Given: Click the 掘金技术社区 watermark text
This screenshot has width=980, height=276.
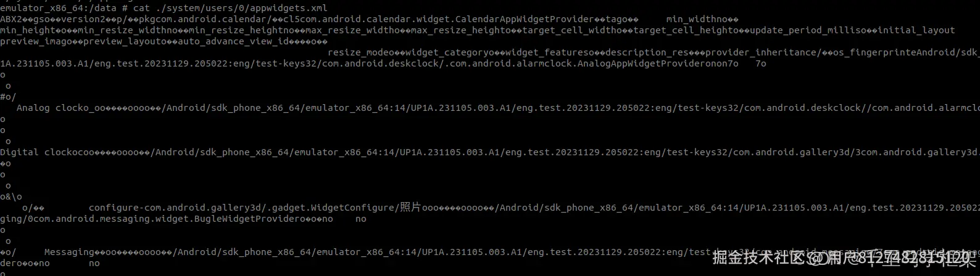Looking at the screenshot, I should tap(758, 258).
